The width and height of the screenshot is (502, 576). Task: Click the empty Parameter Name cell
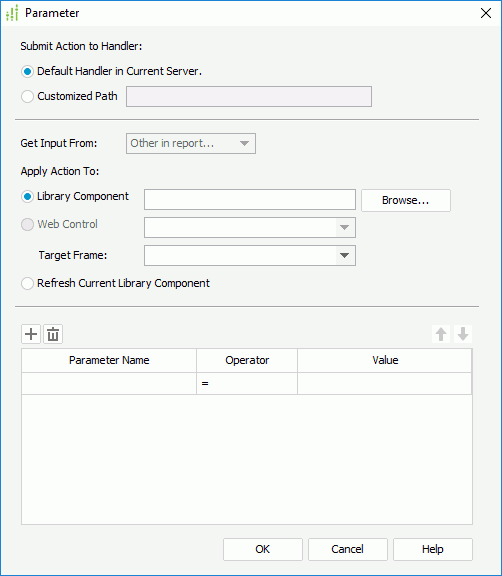coord(109,384)
